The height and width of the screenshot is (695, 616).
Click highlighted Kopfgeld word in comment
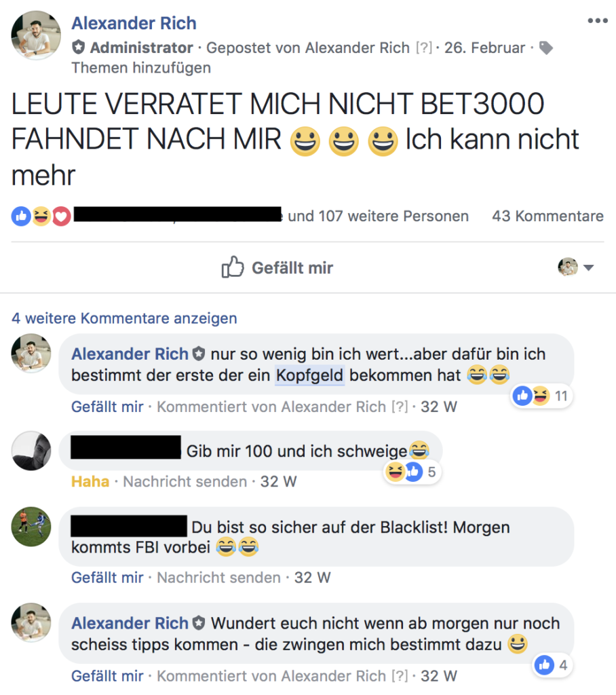click(310, 375)
